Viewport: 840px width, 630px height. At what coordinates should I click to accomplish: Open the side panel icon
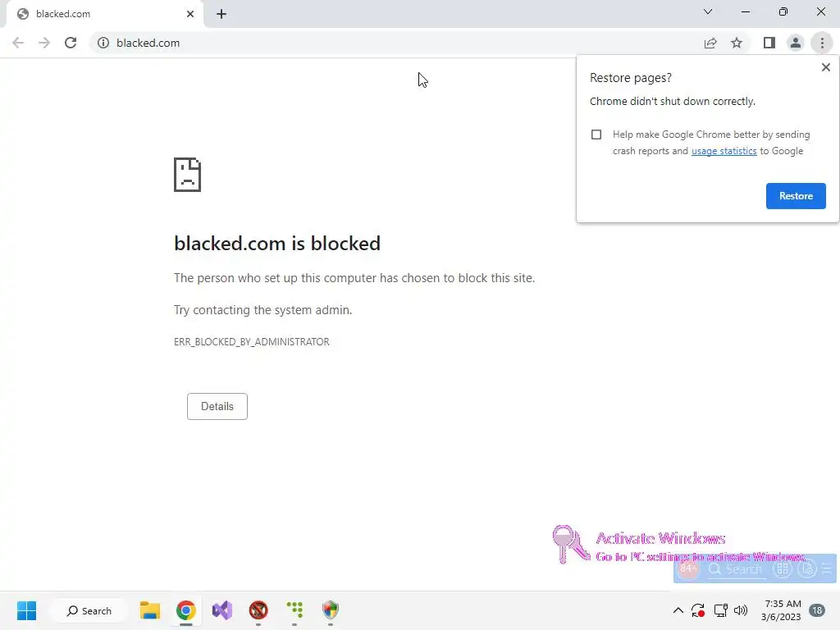tap(769, 43)
